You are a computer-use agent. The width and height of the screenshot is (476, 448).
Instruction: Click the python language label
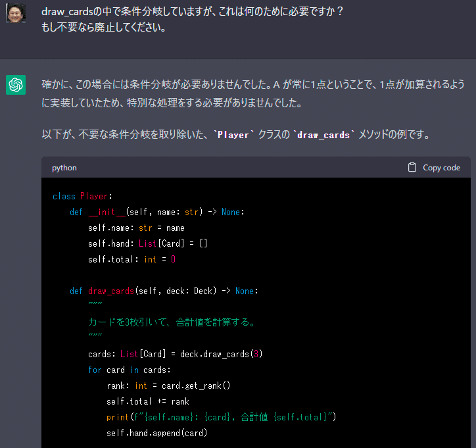pyautogui.click(x=64, y=168)
